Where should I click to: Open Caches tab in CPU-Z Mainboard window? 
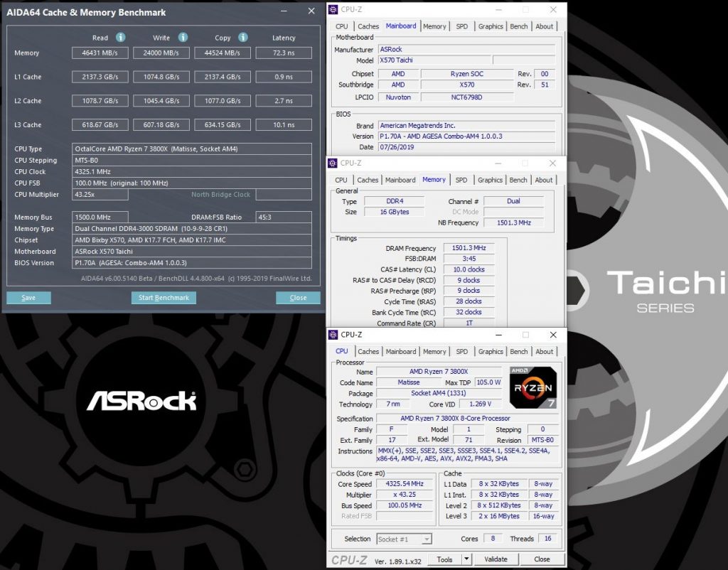(x=368, y=26)
